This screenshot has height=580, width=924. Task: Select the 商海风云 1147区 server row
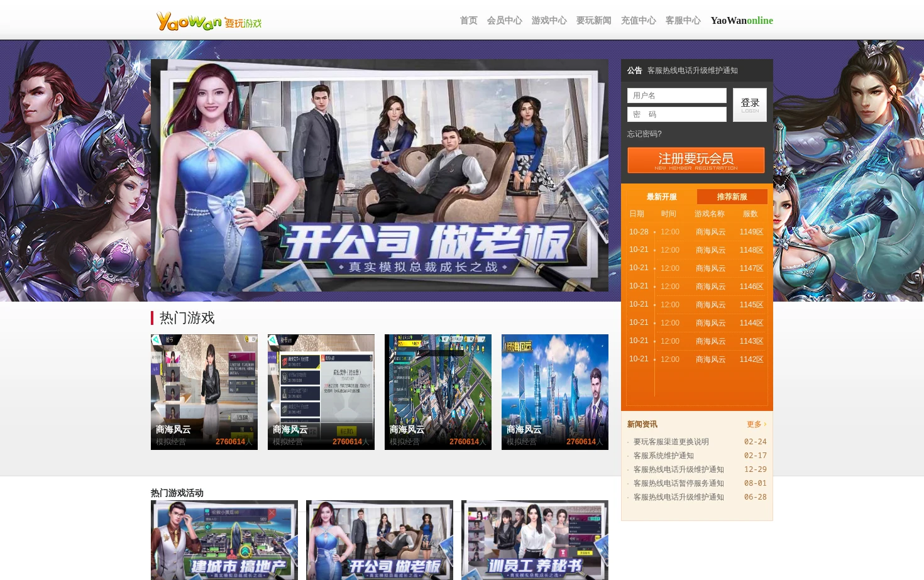pos(696,268)
